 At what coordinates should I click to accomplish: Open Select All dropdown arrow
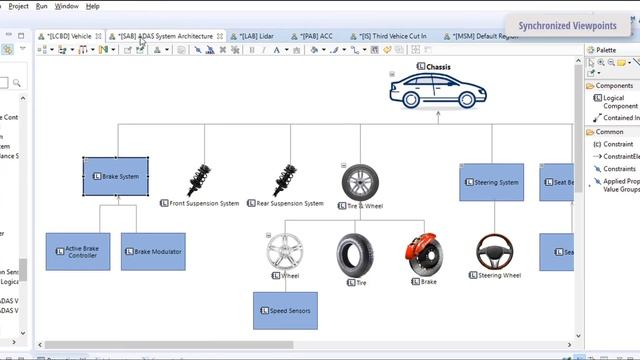click(72, 50)
